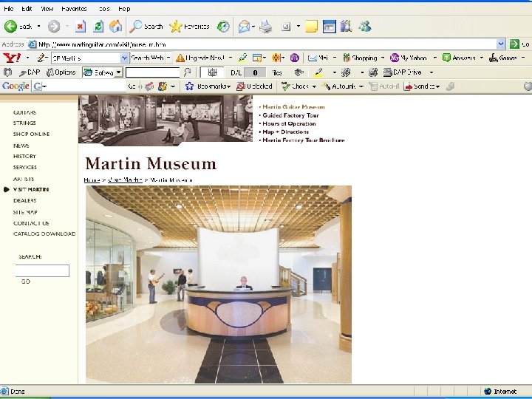532x399 pixels.
Task: Open Yahoo Shopping toolbar button
Action: tap(360, 58)
